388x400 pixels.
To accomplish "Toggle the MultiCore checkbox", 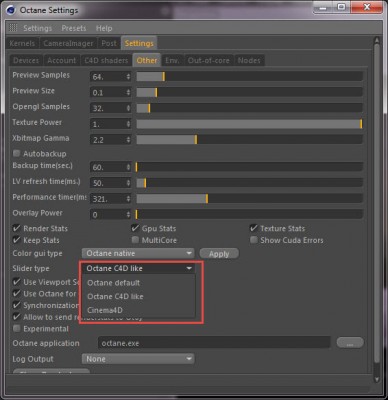I will [135, 240].
